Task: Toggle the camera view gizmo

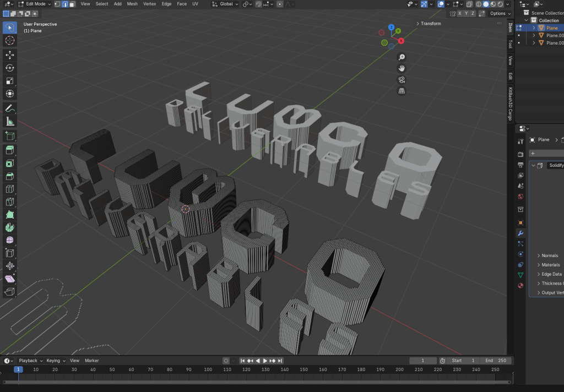Action: 402,80
